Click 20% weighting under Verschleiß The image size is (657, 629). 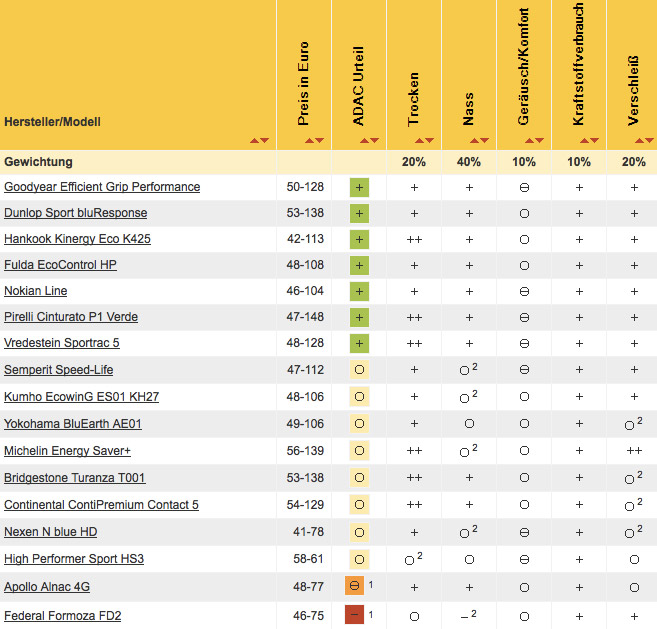click(634, 162)
